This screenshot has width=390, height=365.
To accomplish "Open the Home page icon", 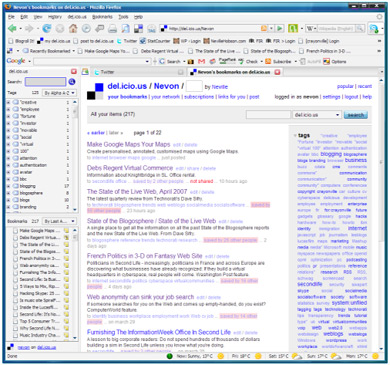I will pyautogui.click(x=73, y=29).
